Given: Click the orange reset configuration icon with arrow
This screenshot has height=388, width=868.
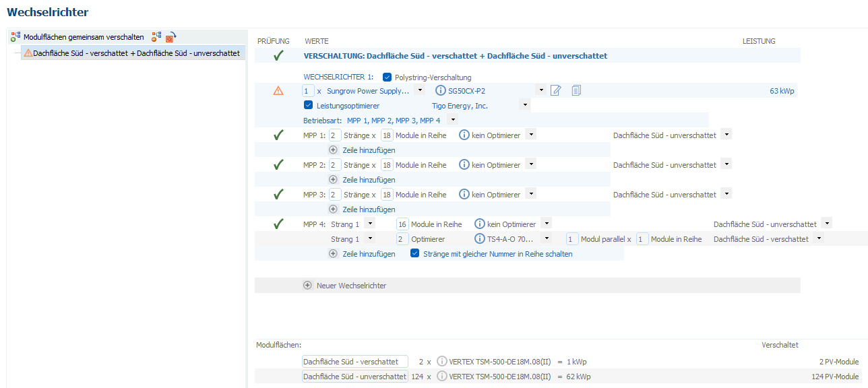Looking at the screenshot, I should point(170,37).
